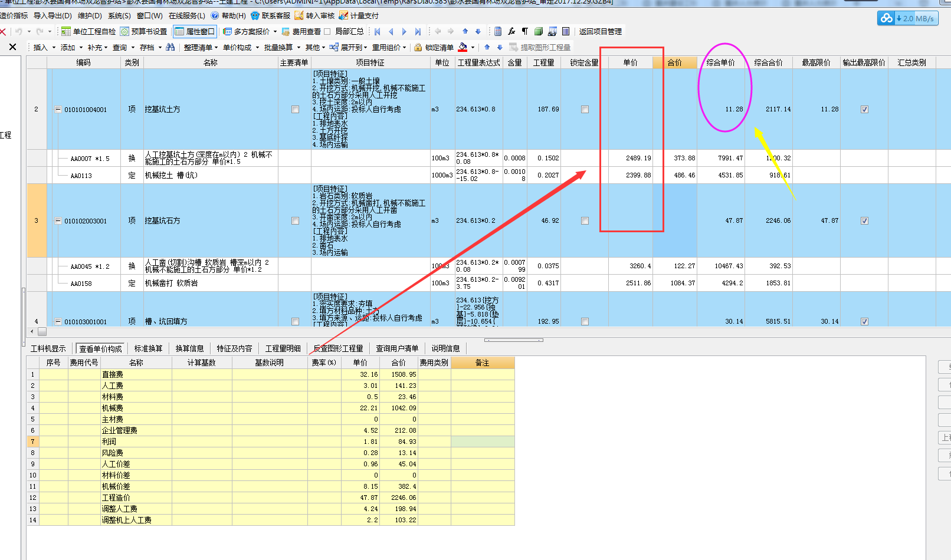Open fill color dropdown arrow
The width and height of the screenshot is (951, 560).
coord(473,47)
